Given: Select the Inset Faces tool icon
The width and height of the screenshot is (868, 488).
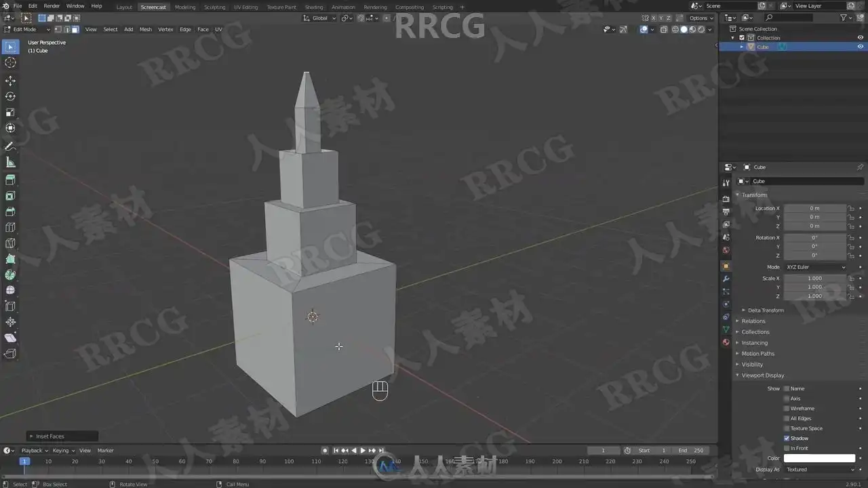Looking at the screenshot, I should click(x=10, y=196).
